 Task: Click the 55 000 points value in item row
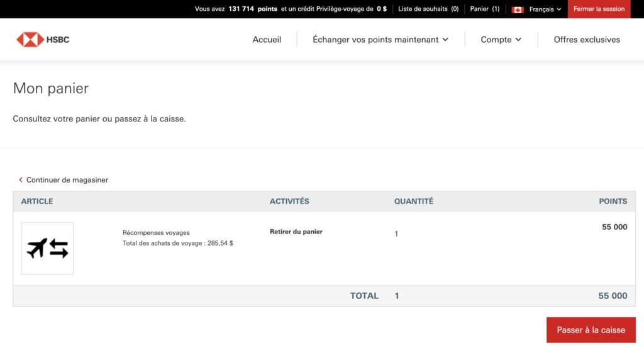click(x=614, y=227)
